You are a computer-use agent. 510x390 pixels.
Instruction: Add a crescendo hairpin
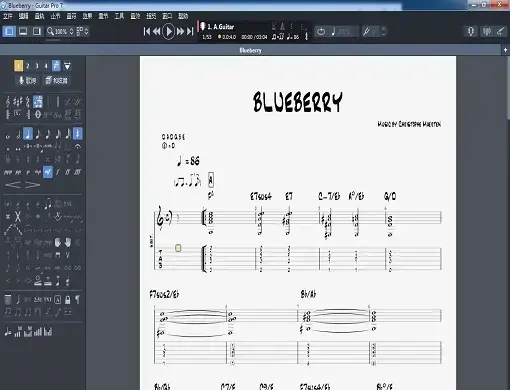pyautogui.click(x=13, y=184)
